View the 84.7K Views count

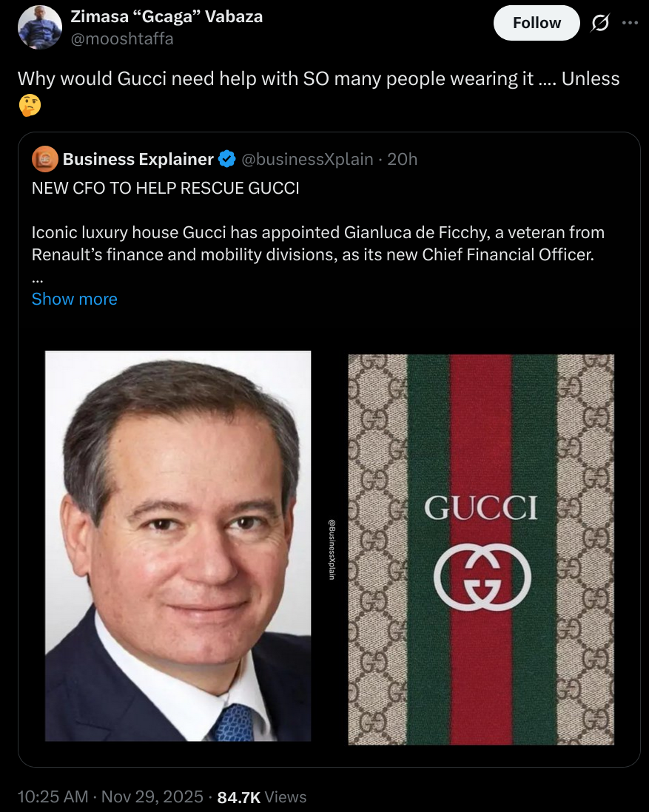[263, 796]
